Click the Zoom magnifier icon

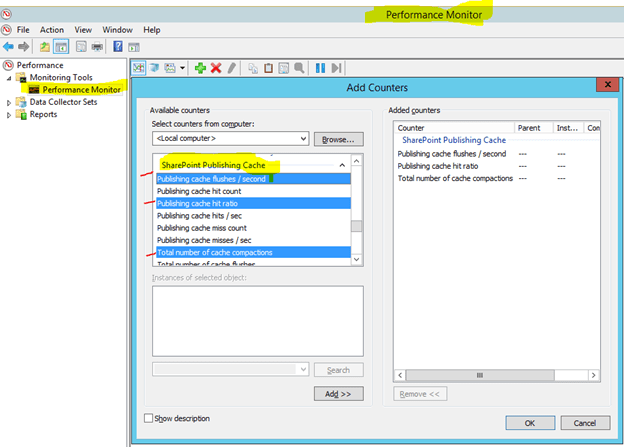point(299,67)
